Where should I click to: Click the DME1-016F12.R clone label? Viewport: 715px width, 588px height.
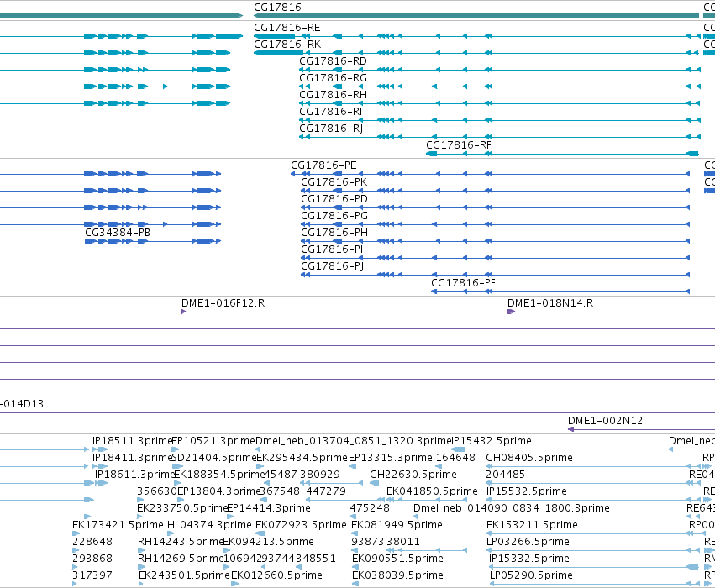coord(223,303)
